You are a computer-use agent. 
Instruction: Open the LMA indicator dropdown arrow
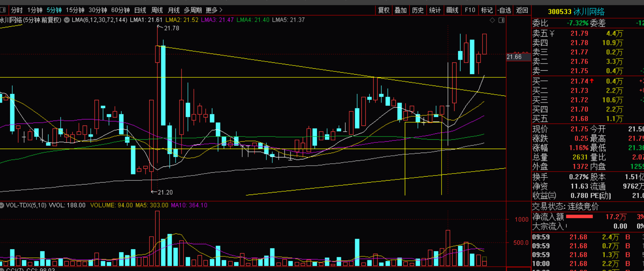[67, 20]
